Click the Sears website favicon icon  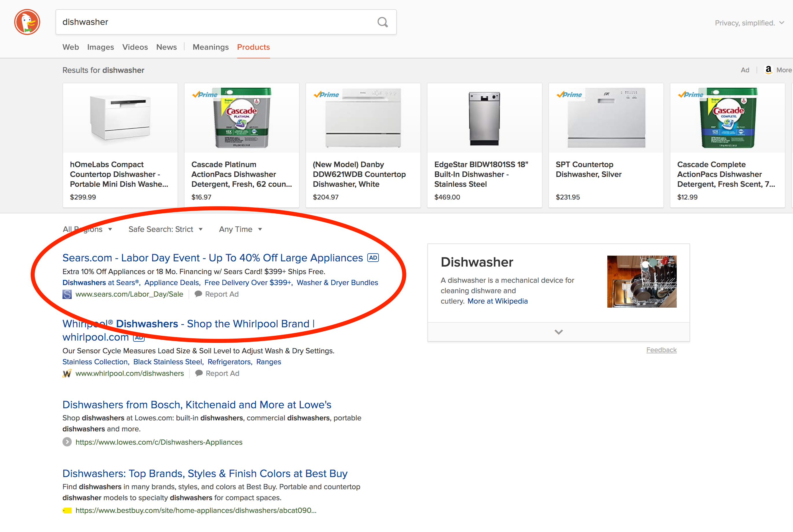(x=66, y=294)
